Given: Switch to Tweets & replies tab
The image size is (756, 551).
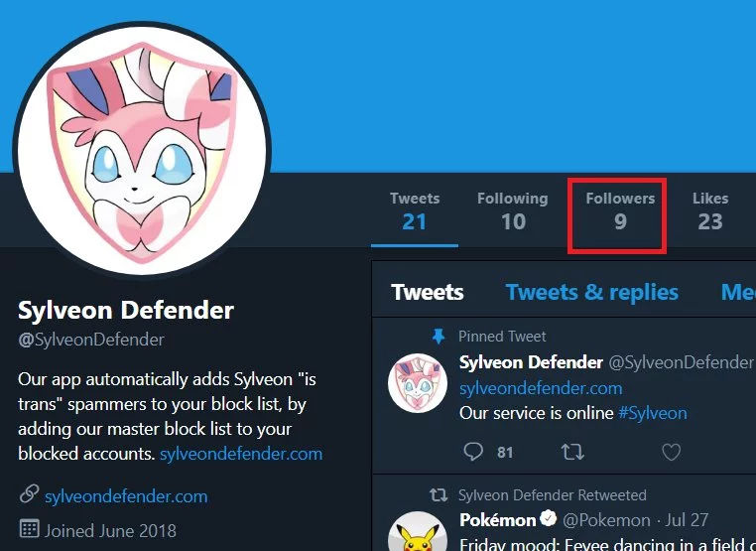Looking at the screenshot, I should 591,293.
